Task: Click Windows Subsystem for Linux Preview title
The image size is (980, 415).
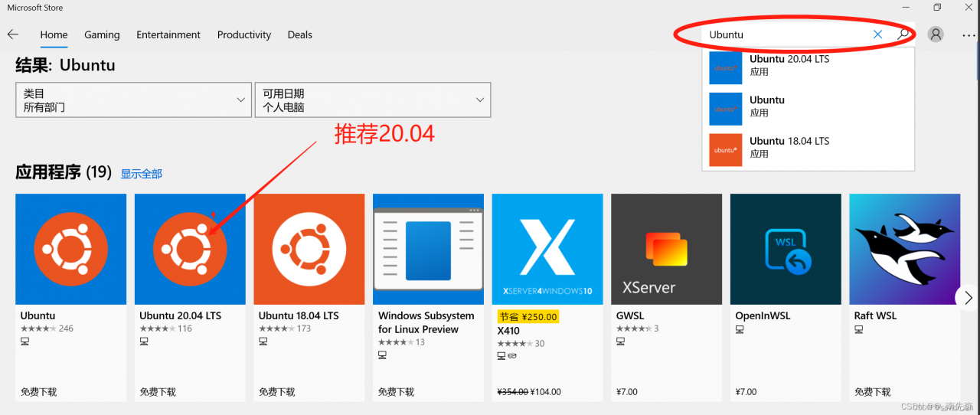Action: point(426,322)
